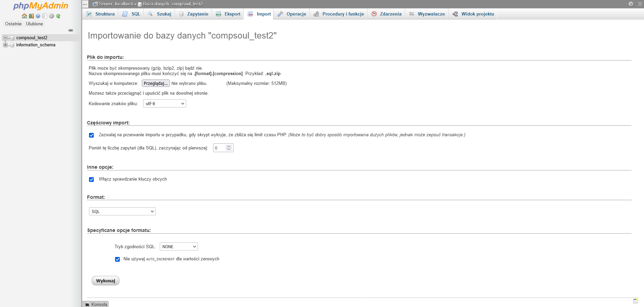Screen dimensions: 644x307
Task: Click the 'Ostatnie' button
Action: 13,24
